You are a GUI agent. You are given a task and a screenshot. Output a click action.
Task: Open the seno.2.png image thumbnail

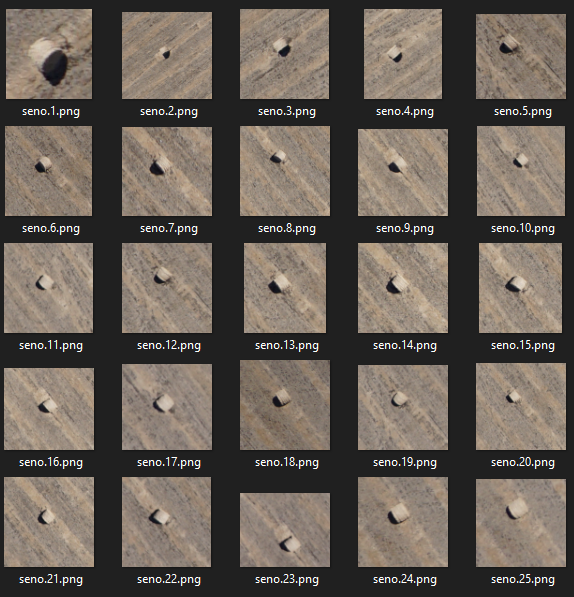167,56
